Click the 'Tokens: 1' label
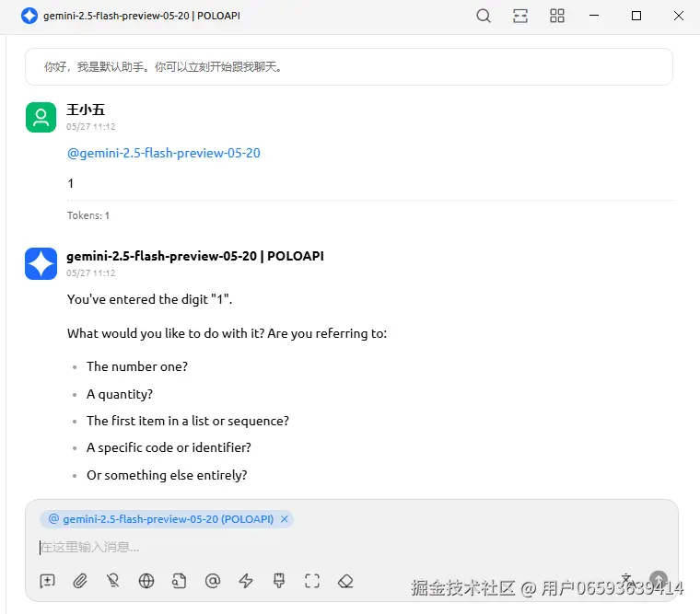The image size is (700, 614). (x=88, y=215)
